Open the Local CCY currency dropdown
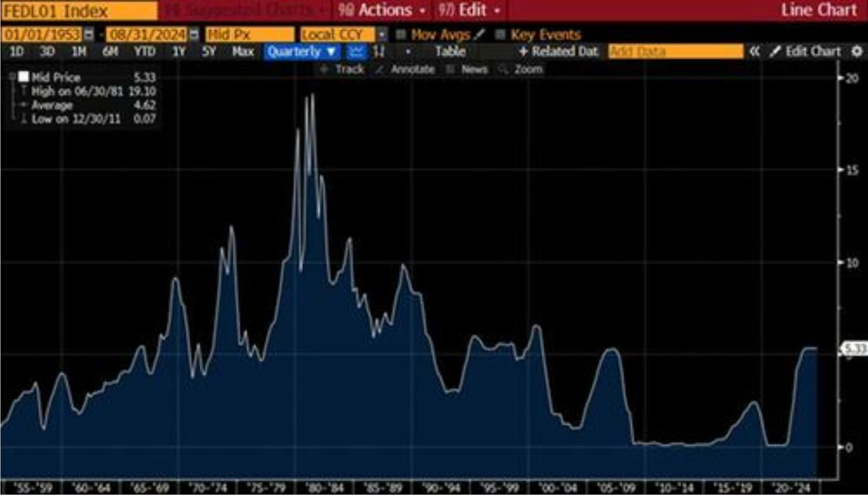Image resolution: width=868 pixels, height=496 pixels. point(382,34)
